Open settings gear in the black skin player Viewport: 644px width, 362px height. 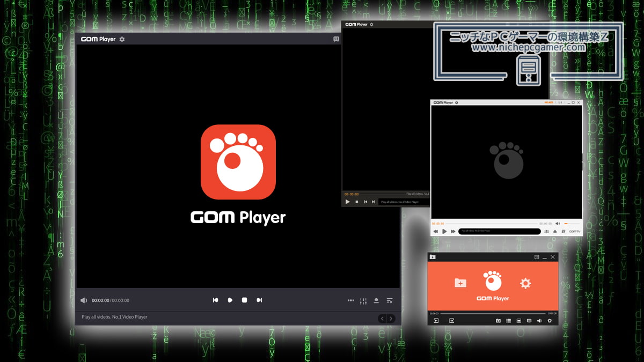pyautogui.click(x=371, y=25)
